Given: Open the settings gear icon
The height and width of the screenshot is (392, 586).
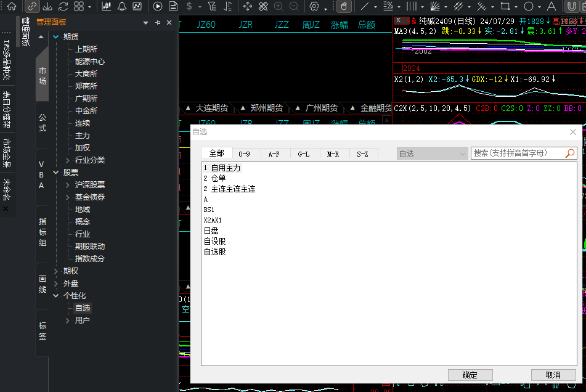Looking at the screenshot, I should click(x=314, y=6).
